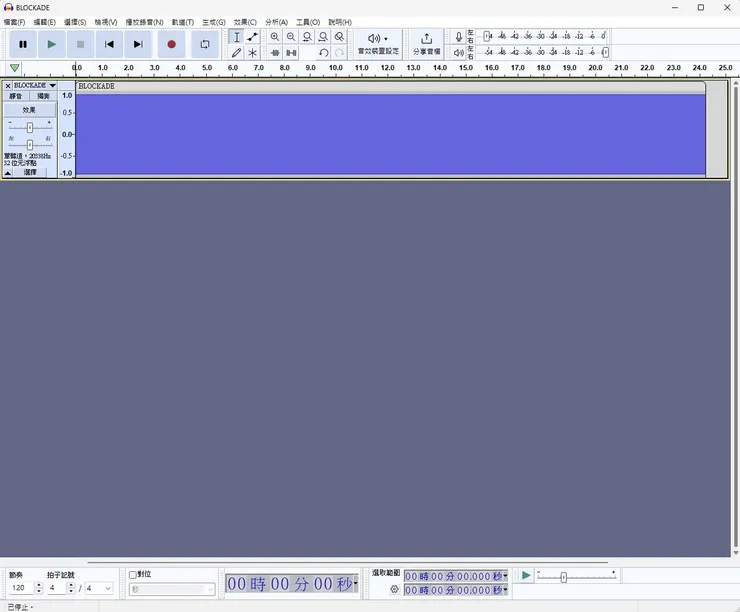Click the Play-at-Speed green button
This screenshot has width=740, height=612.
(525, 575)
